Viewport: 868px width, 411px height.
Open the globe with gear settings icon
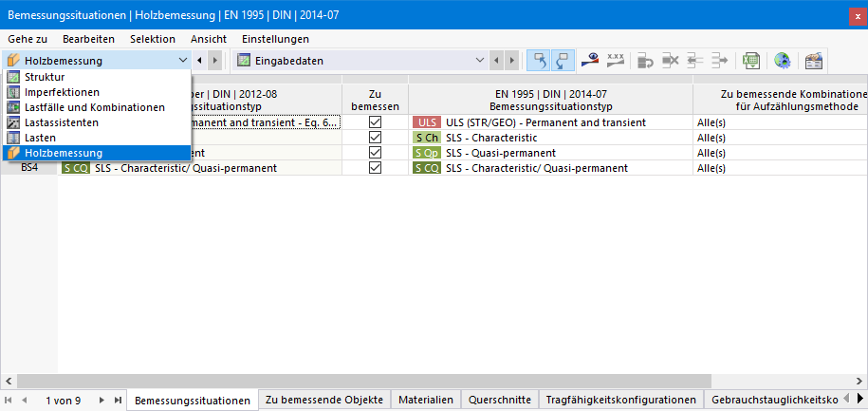point(783,61)
